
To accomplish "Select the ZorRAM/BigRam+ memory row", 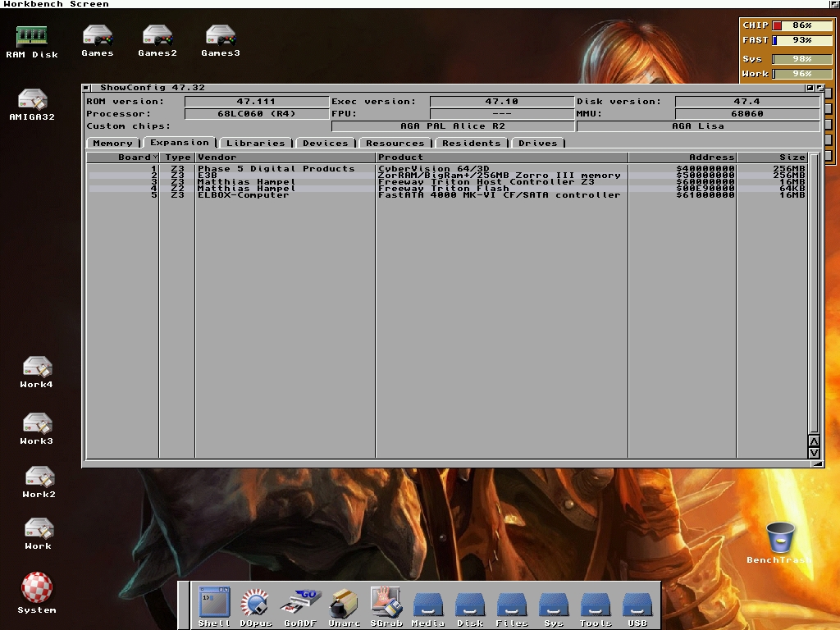I will [x=447, y=176].
